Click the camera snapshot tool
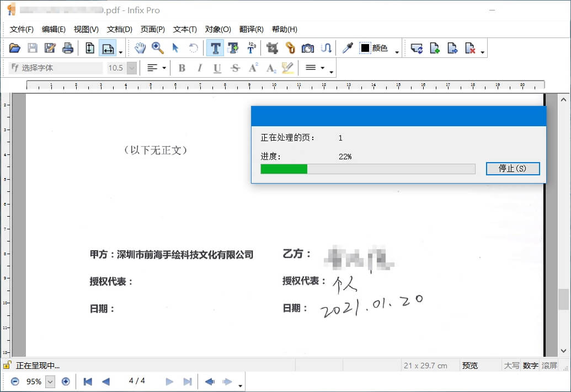Screen dimensions: 571x392 pos(308,48)
